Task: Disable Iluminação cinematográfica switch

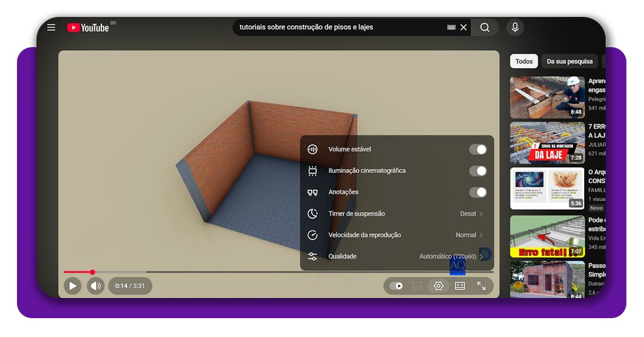Action: [478, 171]
